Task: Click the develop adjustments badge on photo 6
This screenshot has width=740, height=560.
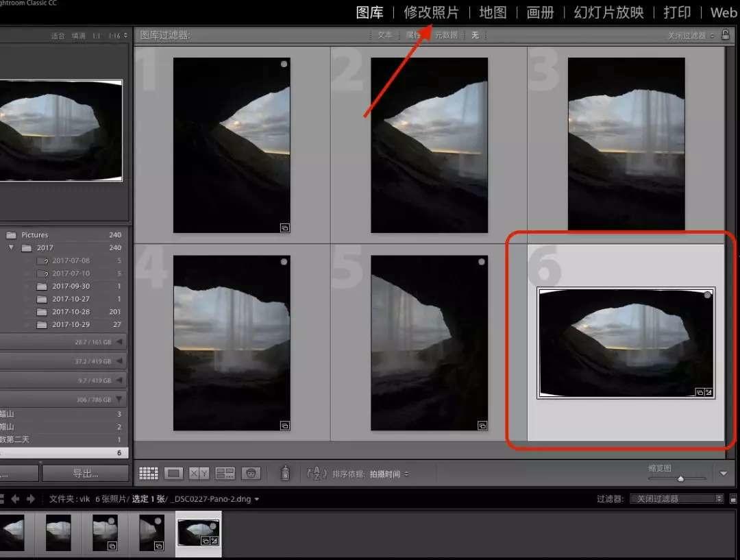Action: tap(708, 392)
